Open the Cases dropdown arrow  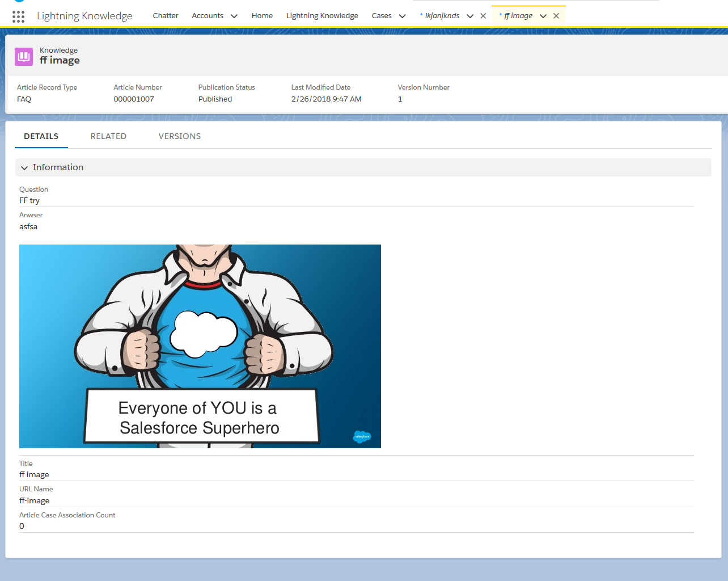(x=403, y=16)
